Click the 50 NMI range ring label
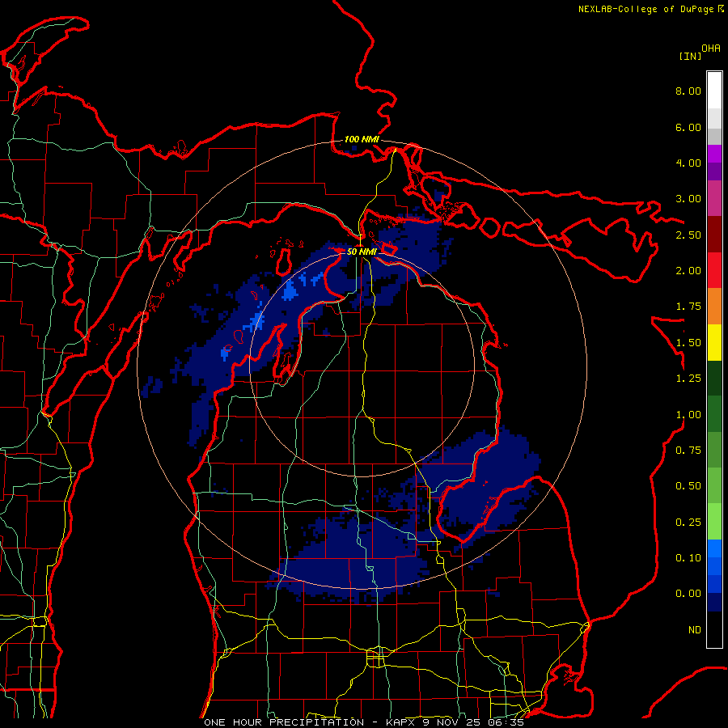This screenshot has height=728, width=728. 362,252
